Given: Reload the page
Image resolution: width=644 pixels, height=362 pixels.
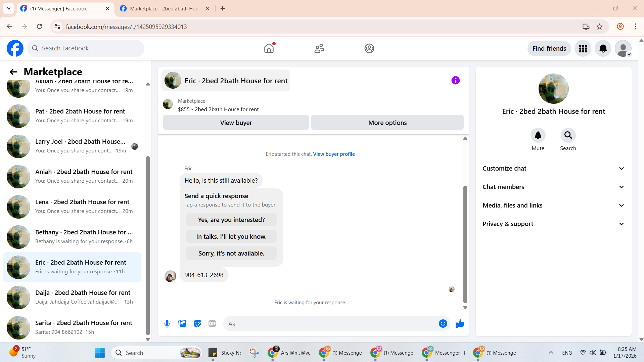Looking at the screenshot, I should pyautogui.click(x=40, y=27).
